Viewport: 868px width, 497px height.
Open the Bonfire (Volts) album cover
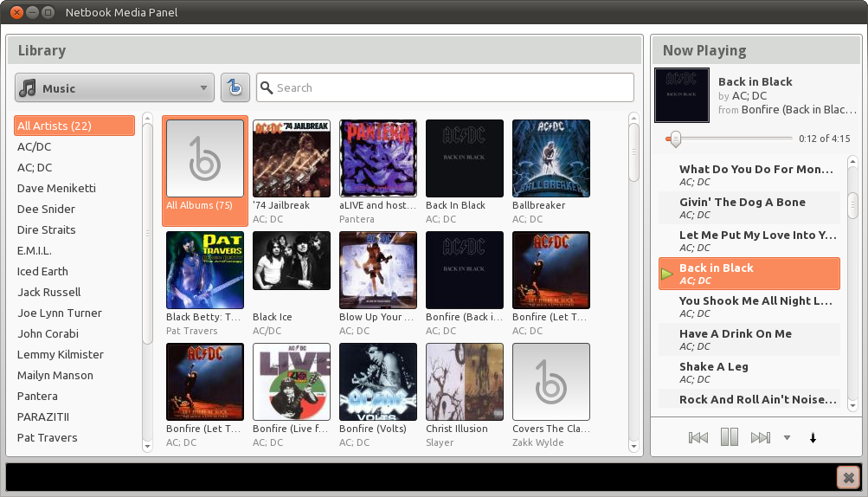point(378,382)
